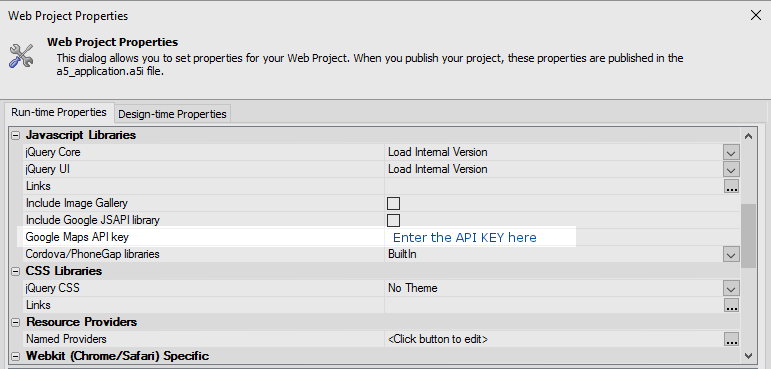Open the jQuery CSS theme dropdown

pyautogui.click(x=731, y=288)
